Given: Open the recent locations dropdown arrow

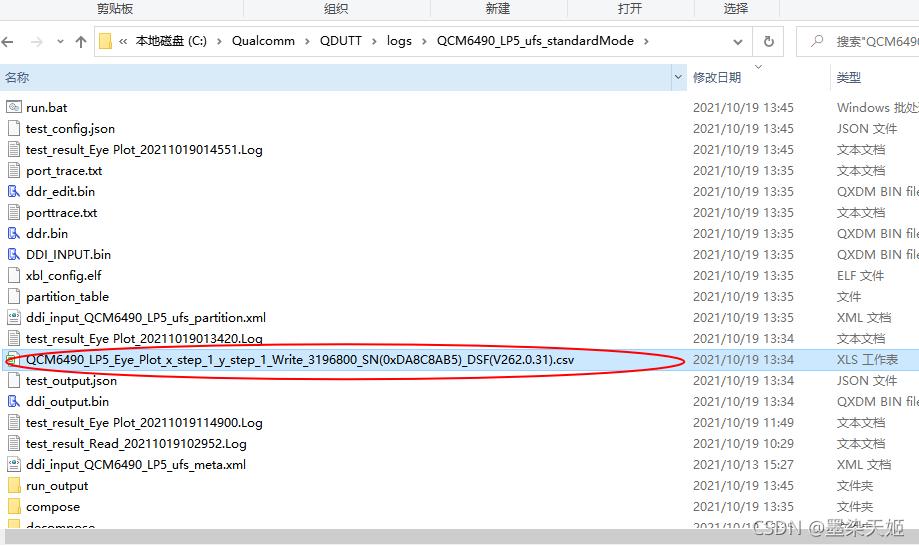Looking at the screenshot, I should tap(60, 42).
